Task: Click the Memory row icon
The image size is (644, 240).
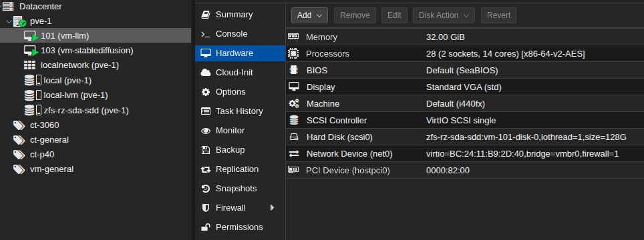Action: point(293,37)
